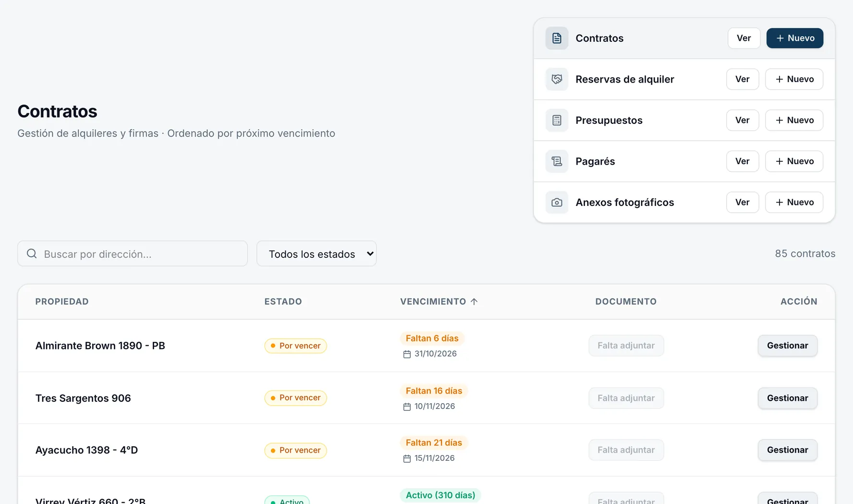
Task: Click Falta adjuntar for Tres Sargentos 906
Action: pyautogui.click(x=626, y=398)
